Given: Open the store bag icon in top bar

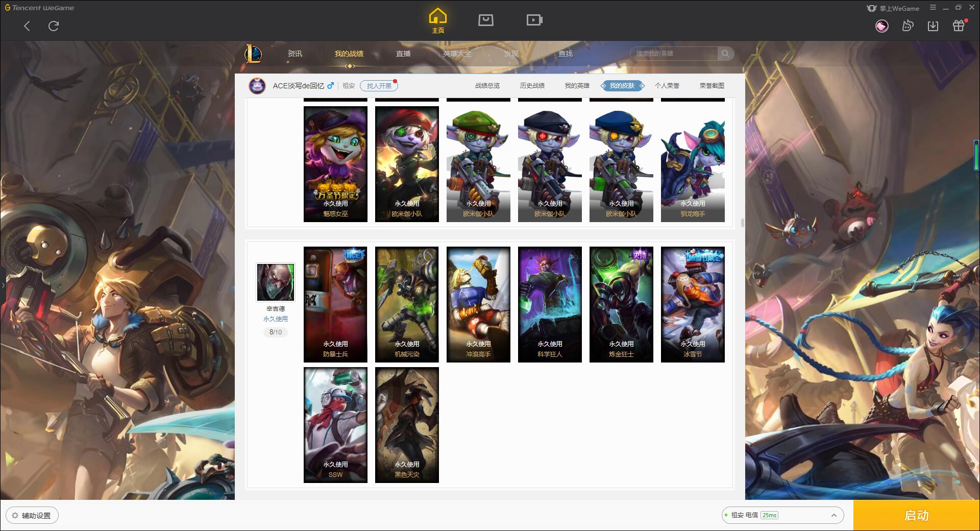Looking at the screenshot, I should coord(485,20).
